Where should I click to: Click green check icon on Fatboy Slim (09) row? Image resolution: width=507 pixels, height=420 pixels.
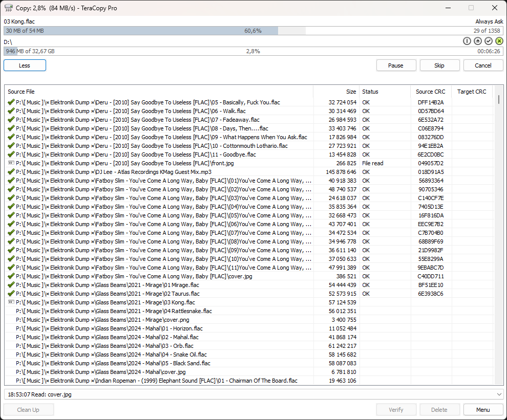11,250
